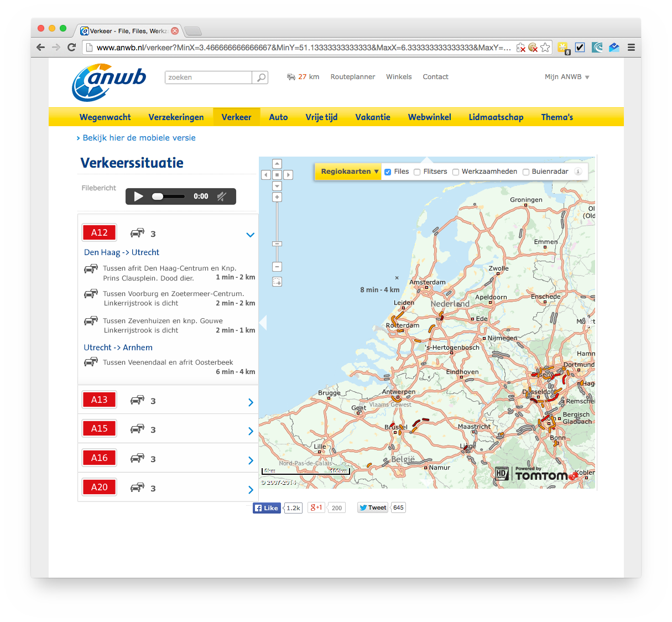Zoom out using the minus button
The height and width of the screenshot is (622, 672).
[x=277, y=266]
